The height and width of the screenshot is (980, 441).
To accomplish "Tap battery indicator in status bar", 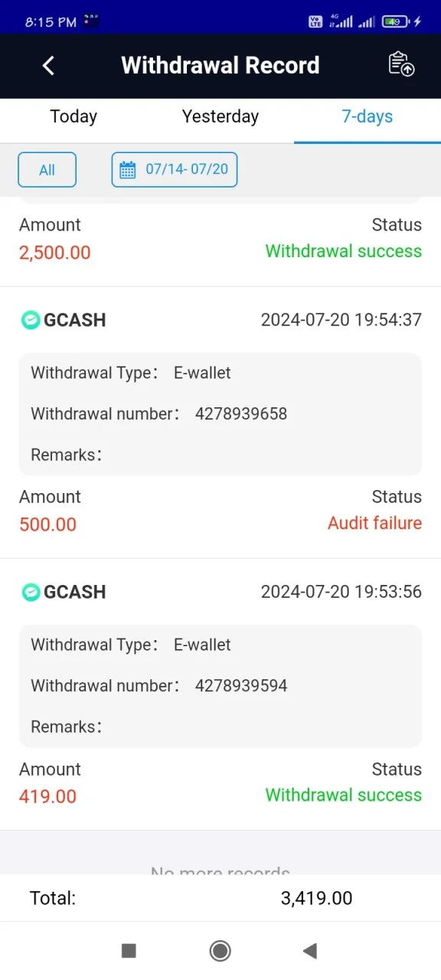I will (x=395, y=22).
